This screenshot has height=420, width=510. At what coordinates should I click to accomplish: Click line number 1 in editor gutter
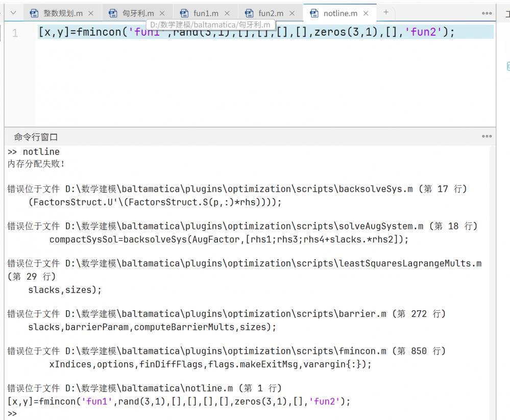[x=15, y=33]
